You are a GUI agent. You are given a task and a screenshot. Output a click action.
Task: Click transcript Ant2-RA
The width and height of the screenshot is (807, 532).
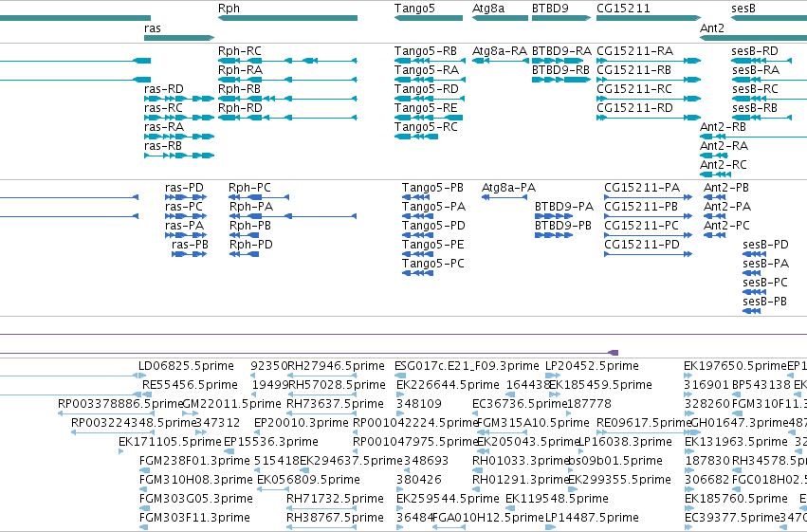coord(714,156)
